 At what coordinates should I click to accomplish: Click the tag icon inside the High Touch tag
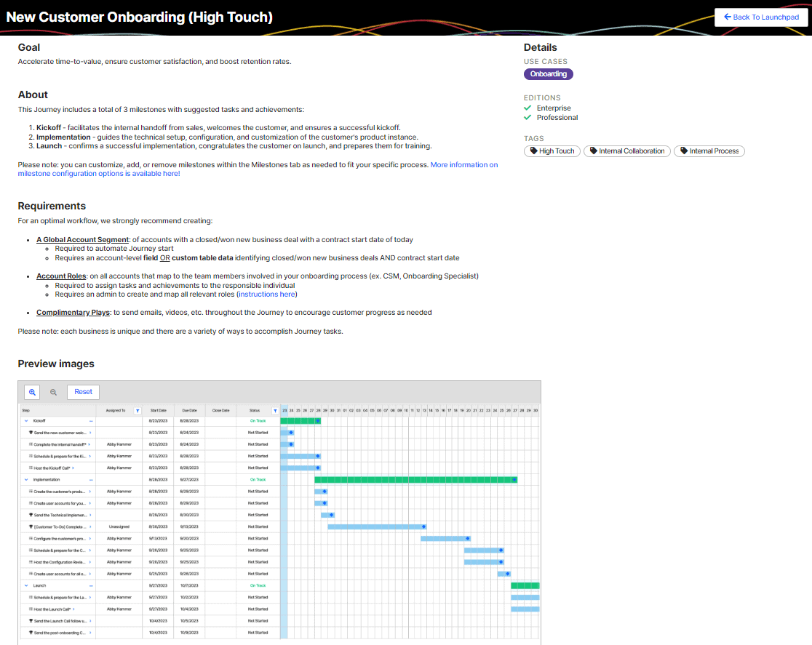[x=535, y=151]
